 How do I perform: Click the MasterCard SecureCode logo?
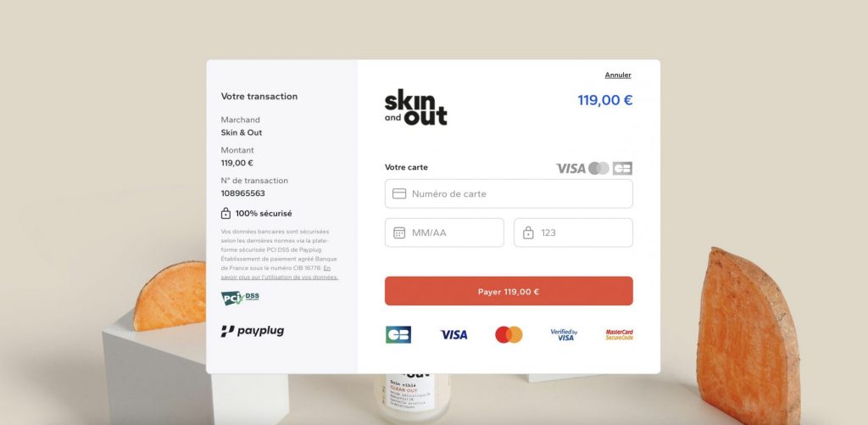[620, 335]
